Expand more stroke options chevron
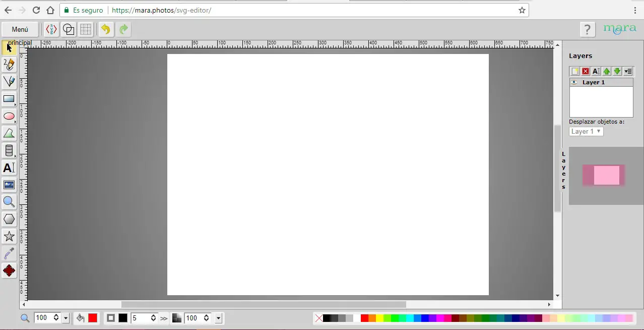The height and width of the screenshot is (330, 644). 164,318
